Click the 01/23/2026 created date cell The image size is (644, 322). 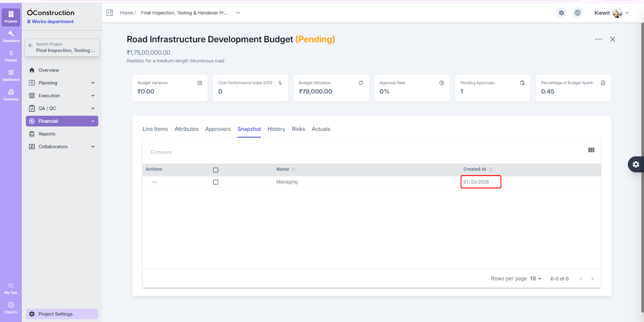(x=481, y=182)
